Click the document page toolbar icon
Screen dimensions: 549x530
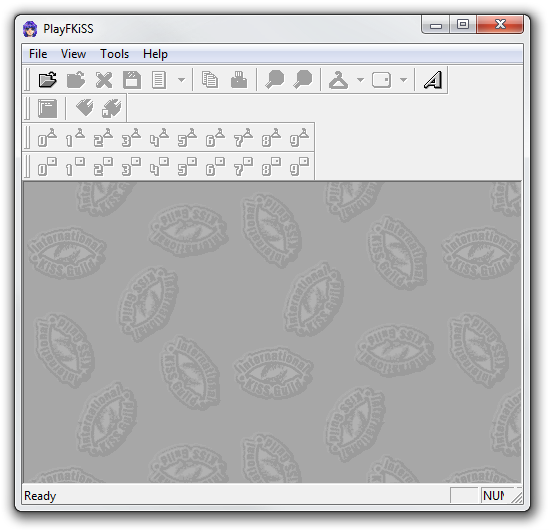[159, 80]
